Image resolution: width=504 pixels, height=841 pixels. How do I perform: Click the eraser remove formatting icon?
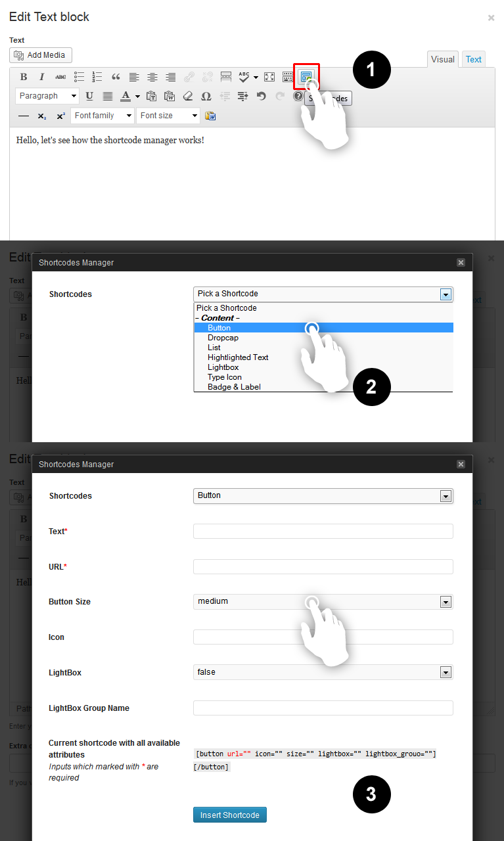pyautogui.click(x=188, y=96)
